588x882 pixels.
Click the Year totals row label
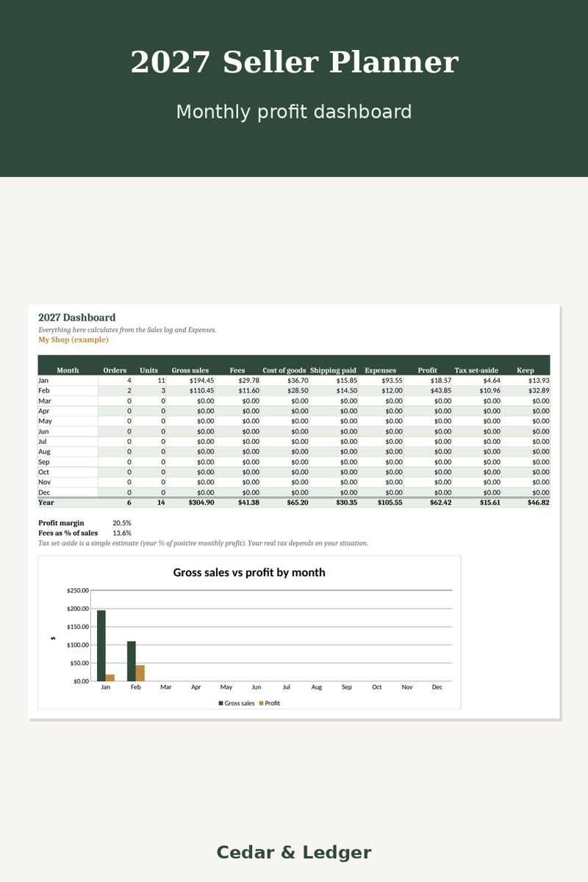46,503
